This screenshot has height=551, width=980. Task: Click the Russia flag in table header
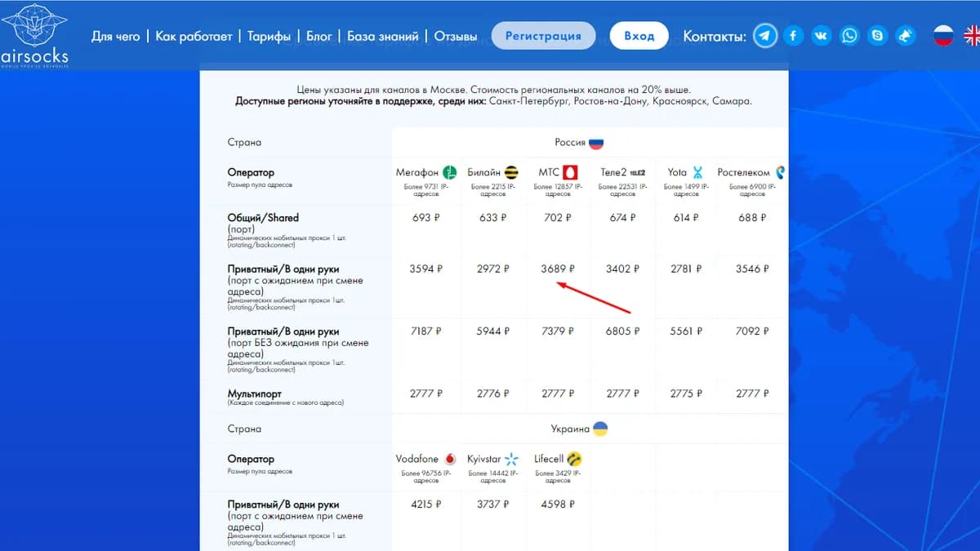[x=596, y=142]
